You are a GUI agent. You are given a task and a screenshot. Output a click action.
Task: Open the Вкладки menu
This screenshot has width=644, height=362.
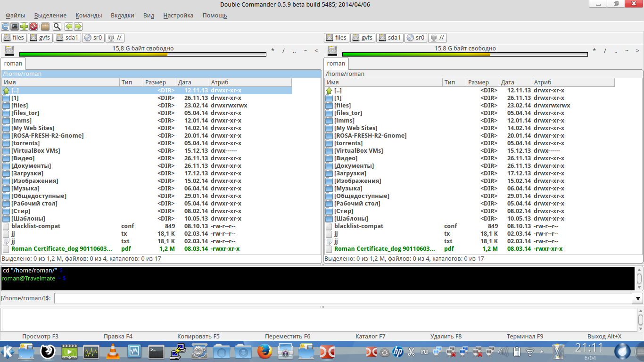(x=122, y=15)
